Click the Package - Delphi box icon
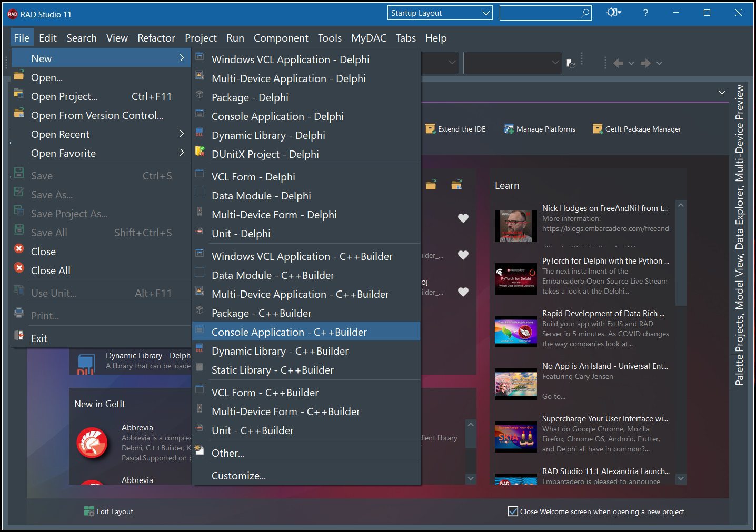Viewport: 756px width, 532px height. click(x=200, y=94)
